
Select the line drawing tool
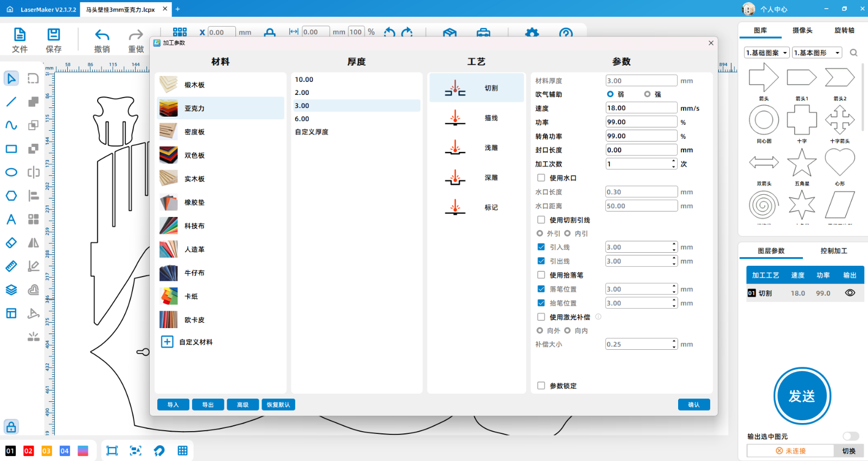click(11, 101)
